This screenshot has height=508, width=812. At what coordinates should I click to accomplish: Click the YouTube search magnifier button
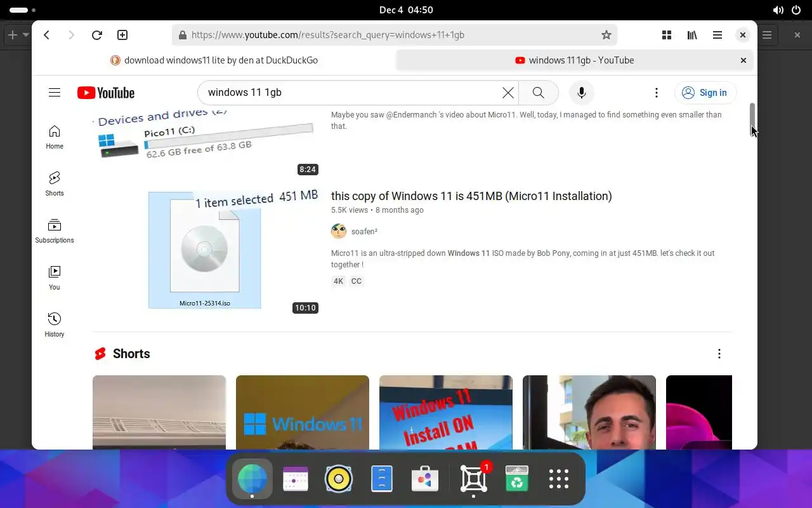pos(539,93)
